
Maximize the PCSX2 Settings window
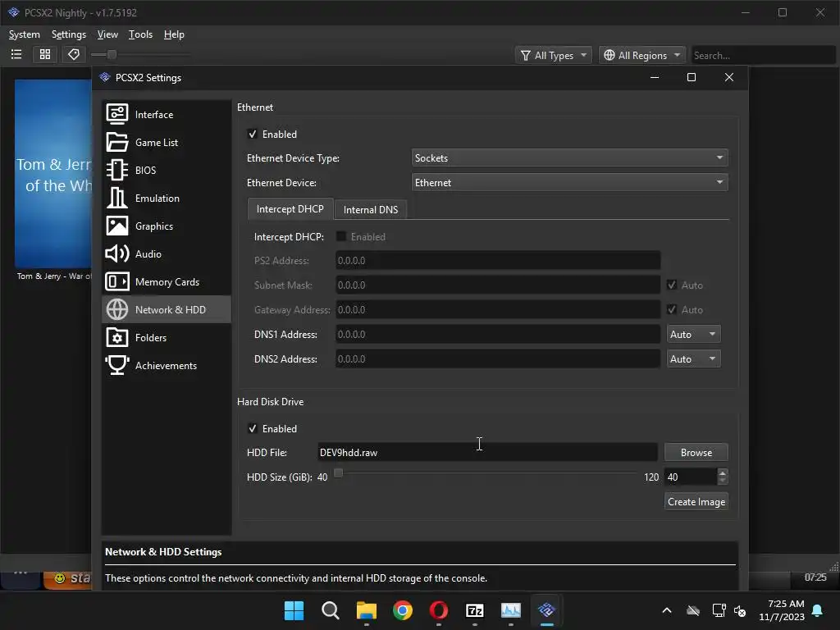(x=691, y=78)
